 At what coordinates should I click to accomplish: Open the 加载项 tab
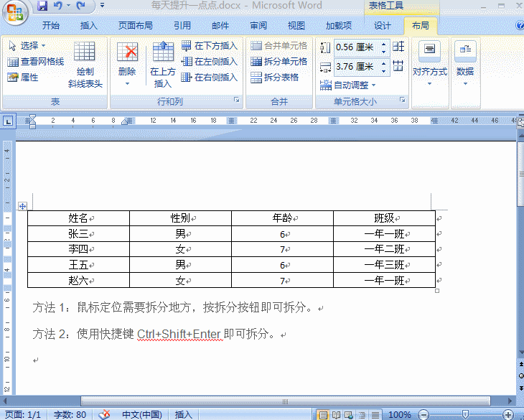339,25
